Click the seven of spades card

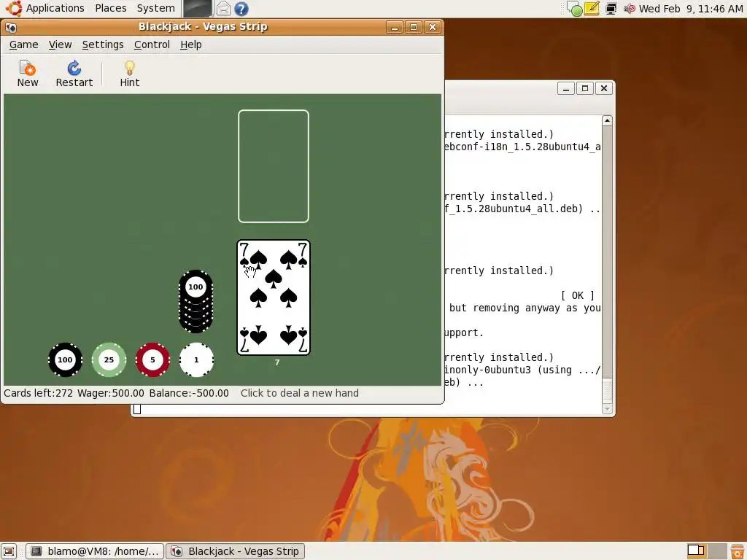point(274,297)
